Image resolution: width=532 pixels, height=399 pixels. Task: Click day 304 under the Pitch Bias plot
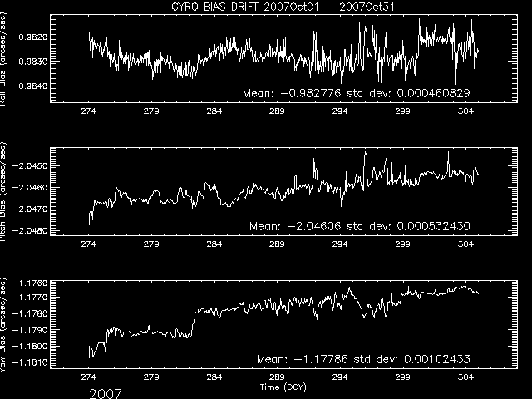465,244
